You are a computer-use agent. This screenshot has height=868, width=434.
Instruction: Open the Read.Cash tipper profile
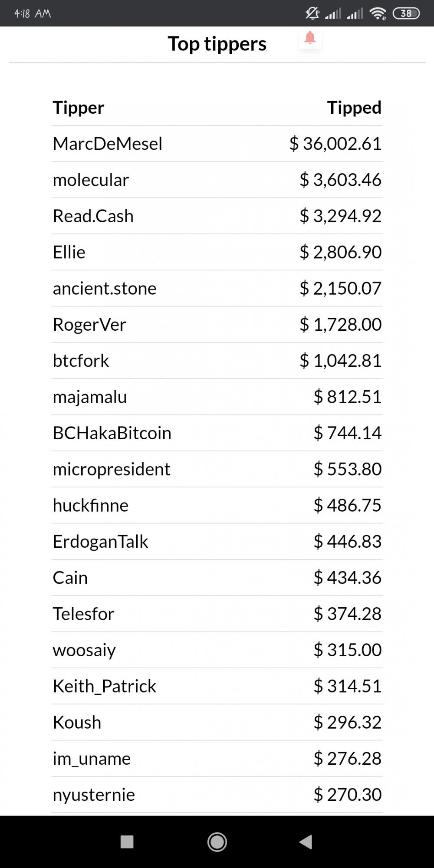point(93,216)
